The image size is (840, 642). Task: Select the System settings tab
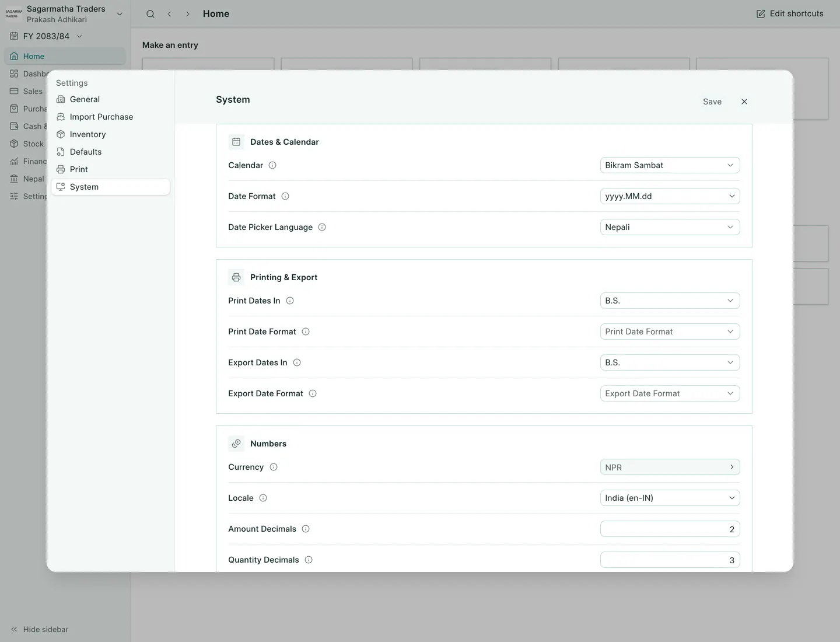pyautogui.click(x=110, y=187)
